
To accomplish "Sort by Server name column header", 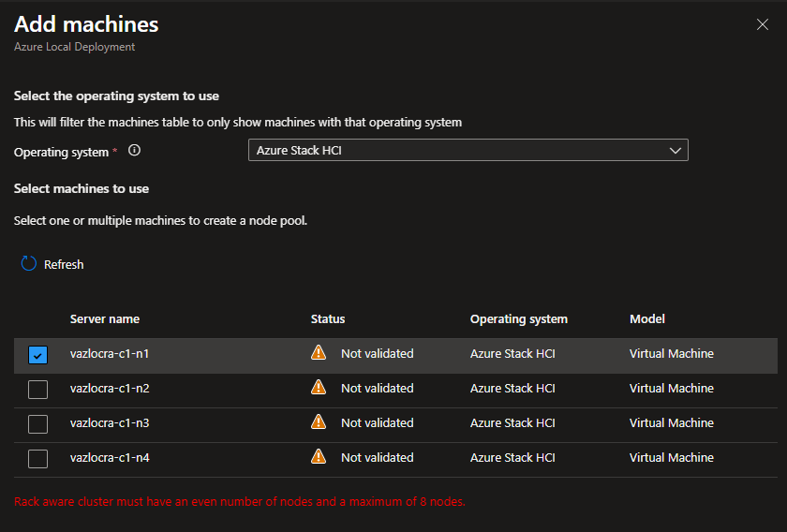I will coord(105,318).
